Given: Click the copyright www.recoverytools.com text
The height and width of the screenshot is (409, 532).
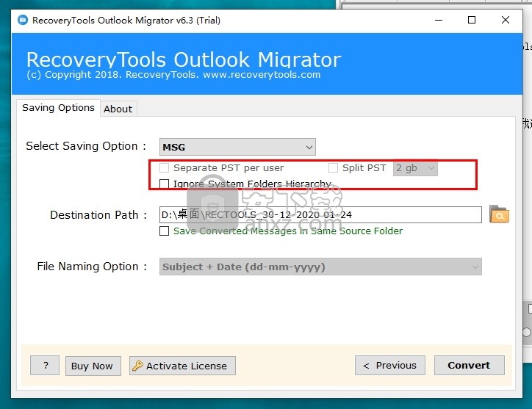Looking at the screenshot, I should [x=173, y=75].
